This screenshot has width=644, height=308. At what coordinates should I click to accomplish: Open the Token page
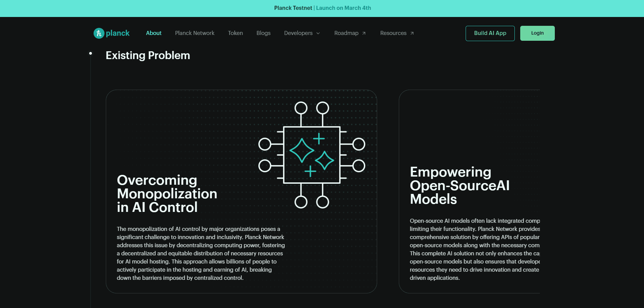click(235, 33)
